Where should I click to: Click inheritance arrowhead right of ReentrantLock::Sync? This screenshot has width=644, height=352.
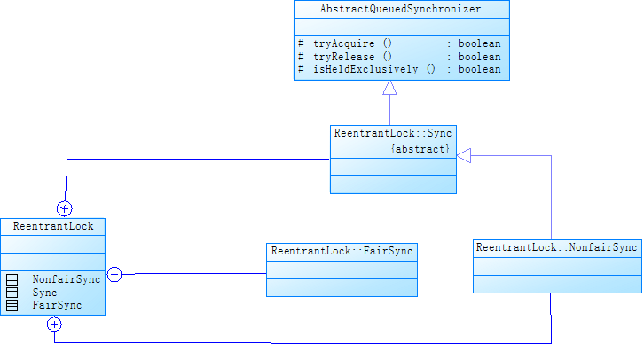coord(464,156)
